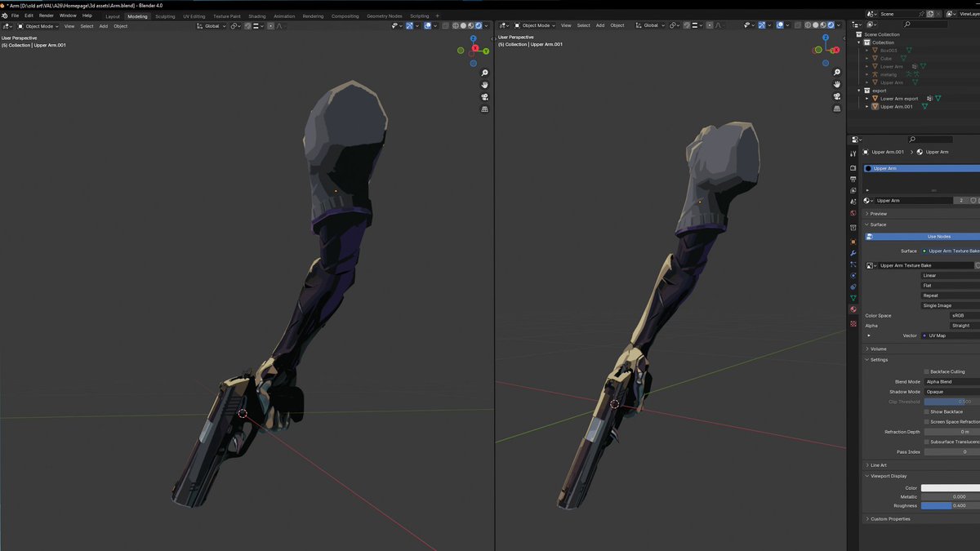Expand the Custom Properties panel
The width and height of the screenshot is (980, 551).
(x=889, y=518)
